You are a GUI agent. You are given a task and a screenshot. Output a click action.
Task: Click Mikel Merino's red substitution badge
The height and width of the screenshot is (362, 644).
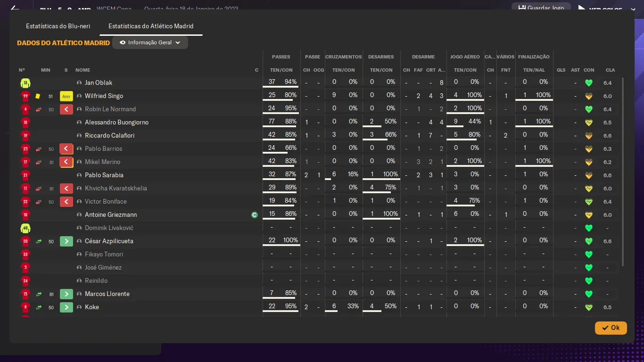[x=66, y=162]
